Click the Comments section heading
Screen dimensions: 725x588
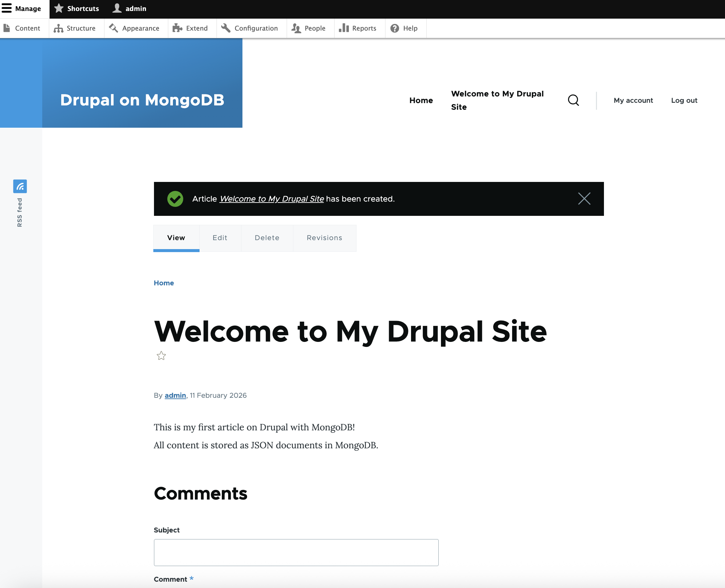tap(201, 494)
